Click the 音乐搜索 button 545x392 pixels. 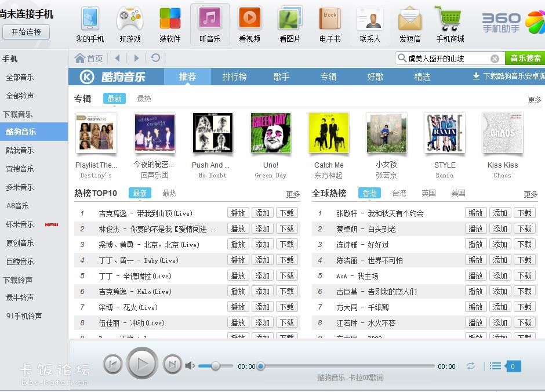525,59
